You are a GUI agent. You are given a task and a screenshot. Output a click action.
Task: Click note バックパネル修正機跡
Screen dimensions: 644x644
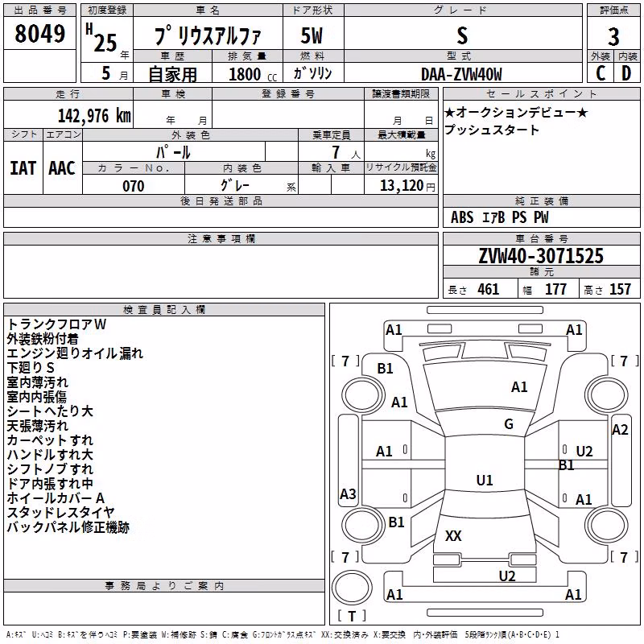[x=68, y=527]
